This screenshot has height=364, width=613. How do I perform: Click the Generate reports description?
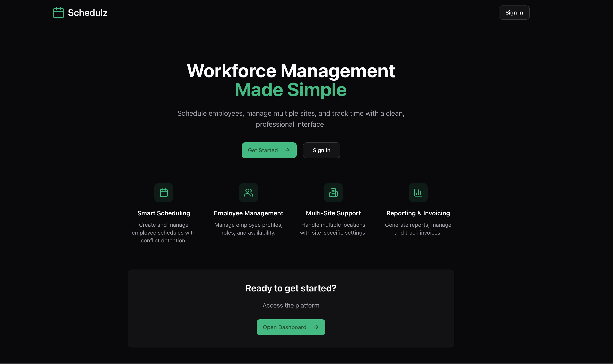click(418, 229)
